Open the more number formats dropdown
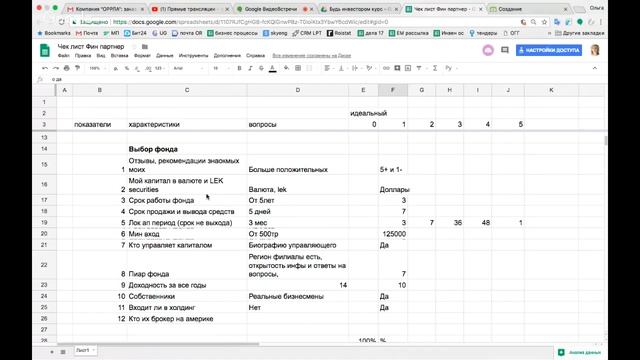 click(x=160, y=68)
